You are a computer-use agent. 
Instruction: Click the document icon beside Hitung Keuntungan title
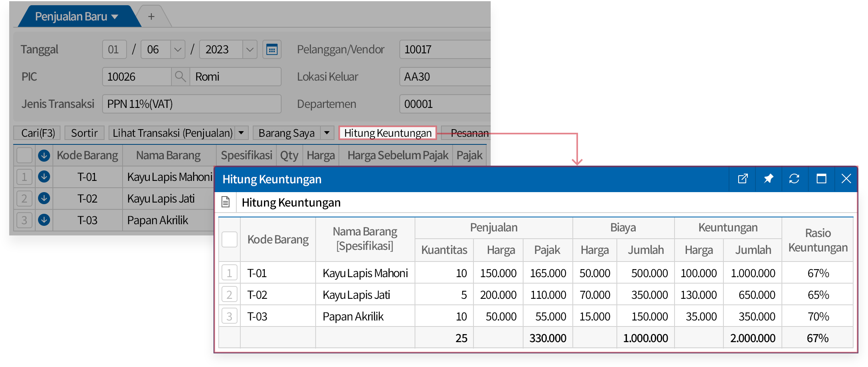point(226,202)
